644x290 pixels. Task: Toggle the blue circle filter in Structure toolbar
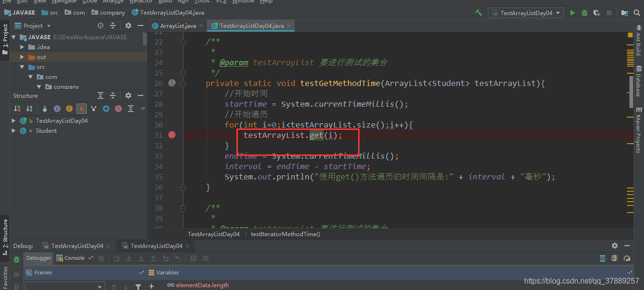pyautogui.click(x=106, y=109)
